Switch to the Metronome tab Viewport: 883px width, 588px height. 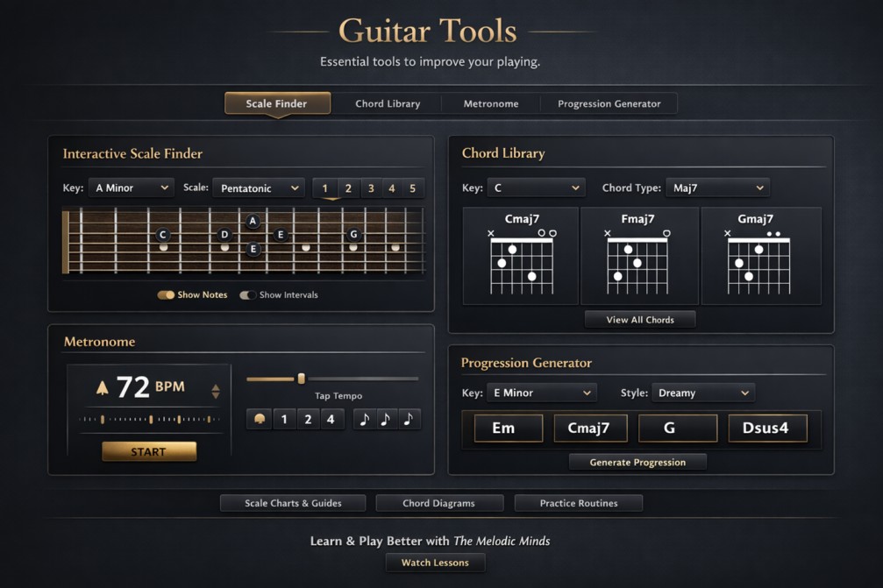click(491, 103)
